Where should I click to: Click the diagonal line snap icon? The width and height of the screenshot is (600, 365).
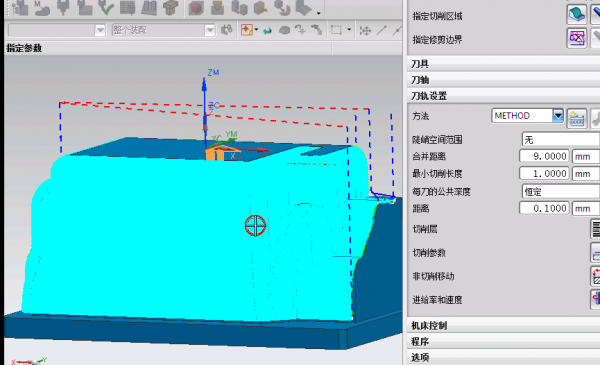pyautogui.click(x=382, y=30)
